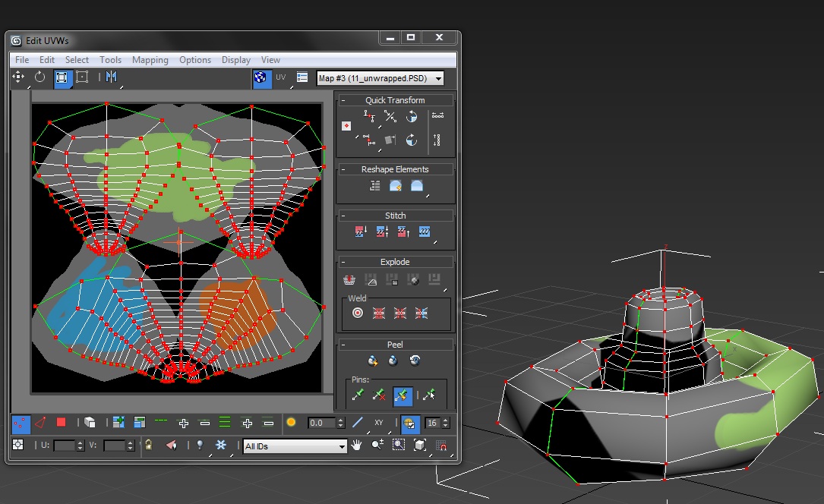Image resolution: width=824 pixels, height=504 pixels.
Task: Click Flatten by Polygon Angle icon
Action: point(371,280)
